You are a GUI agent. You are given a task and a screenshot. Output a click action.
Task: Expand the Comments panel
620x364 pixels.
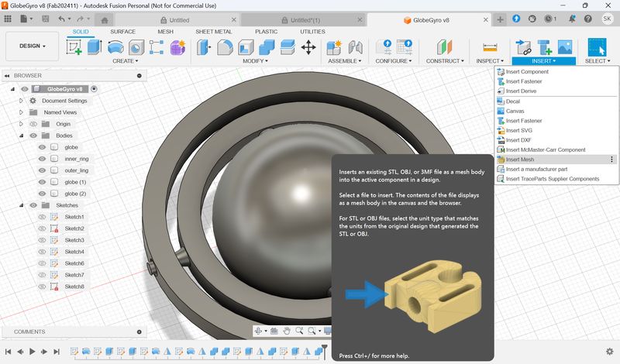(x=139, y=332)
